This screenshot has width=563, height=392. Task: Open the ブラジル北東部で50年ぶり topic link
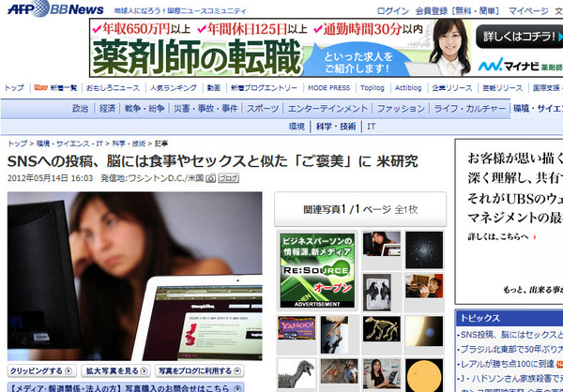tap(511, 349)
